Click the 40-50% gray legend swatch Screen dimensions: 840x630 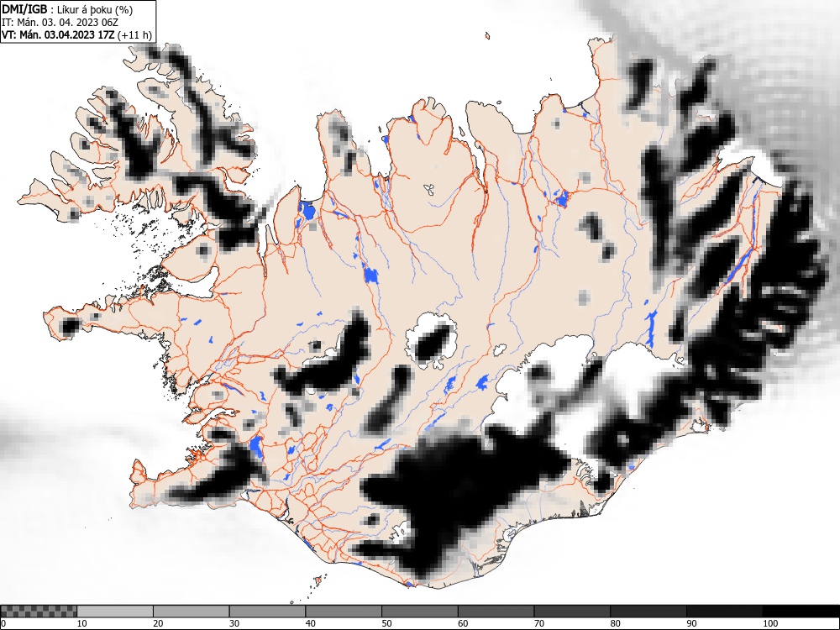[x=344, y=612]
